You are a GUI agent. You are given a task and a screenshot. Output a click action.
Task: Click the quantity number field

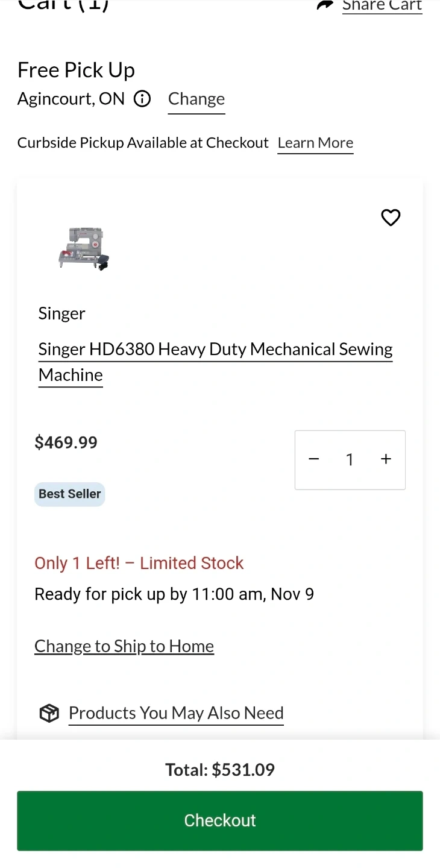click(350, 460)
